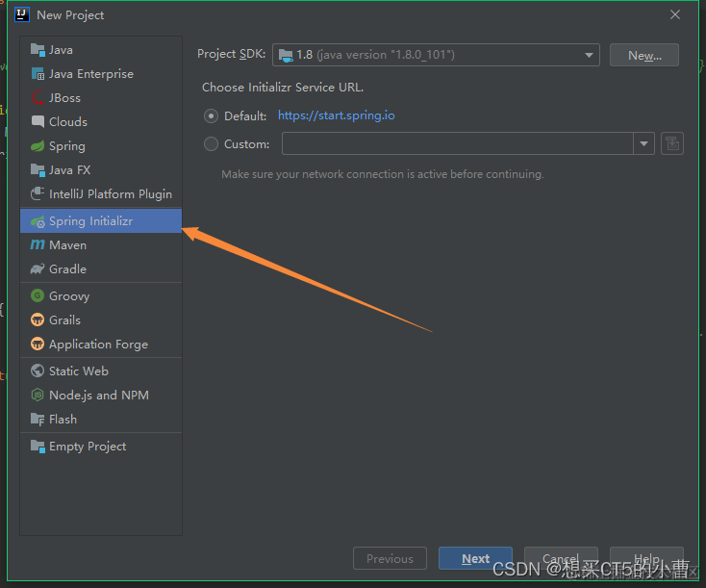Click the New... SDK button
Screen dimensions: 706x588
click(x=644, y=55)
